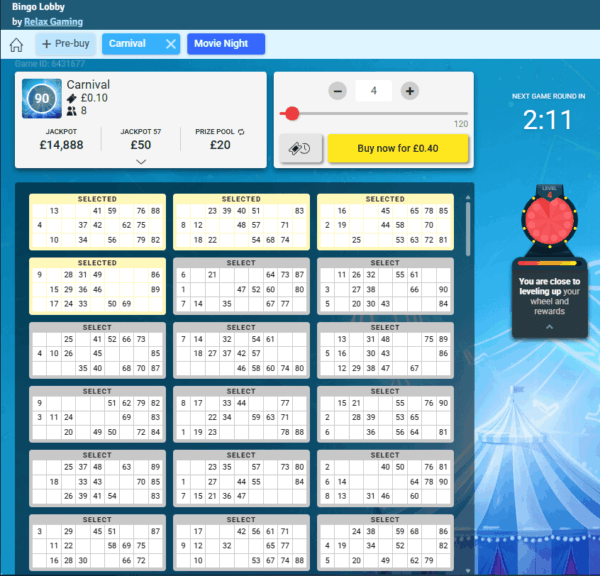Deselect the selected ticket starting with 16 45 65

[x=385, y=222]
